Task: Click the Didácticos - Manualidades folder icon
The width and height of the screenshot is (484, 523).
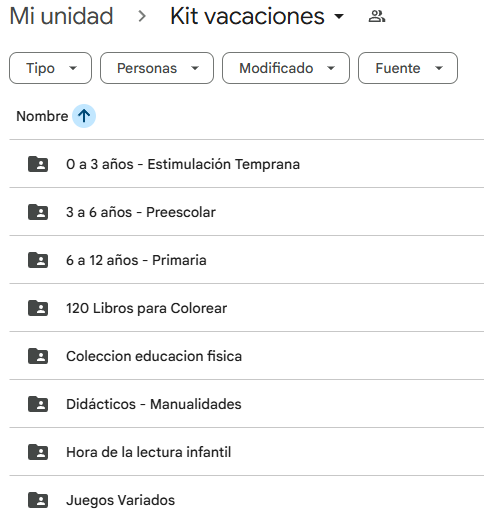Action: [38, 404]
